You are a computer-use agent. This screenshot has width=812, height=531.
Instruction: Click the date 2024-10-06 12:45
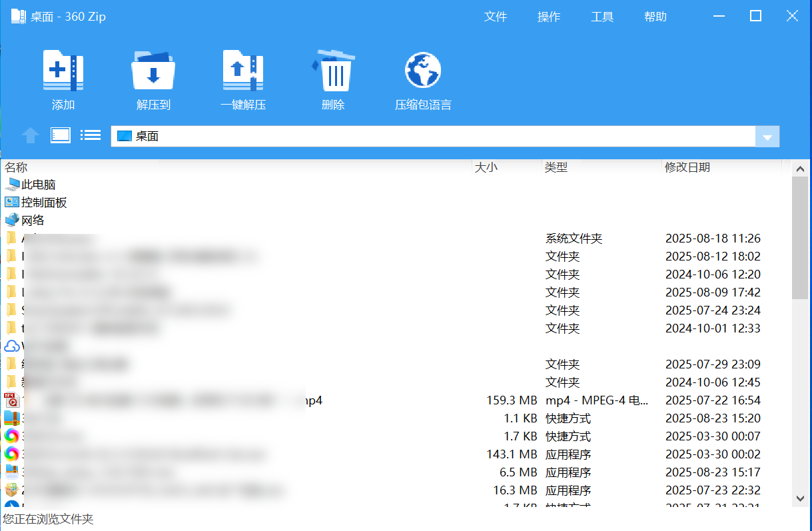(713, 382)
